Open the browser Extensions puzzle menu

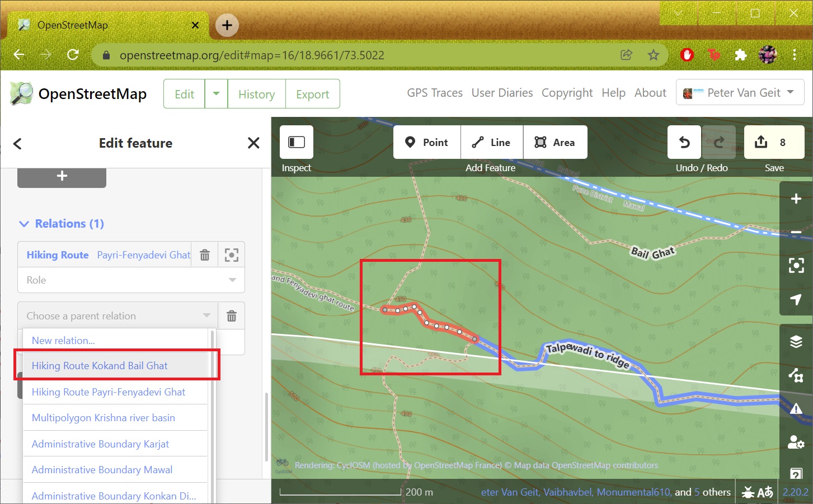(740, 55)
